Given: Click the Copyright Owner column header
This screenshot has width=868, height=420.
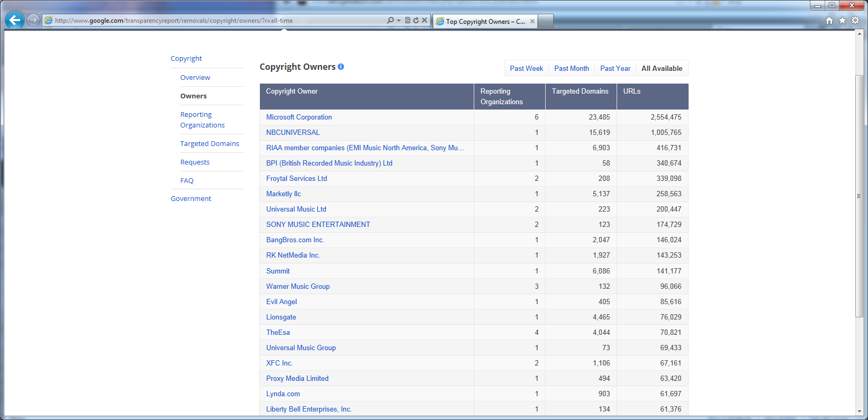Looking at the screenshot, I should [x=367, y=96].
